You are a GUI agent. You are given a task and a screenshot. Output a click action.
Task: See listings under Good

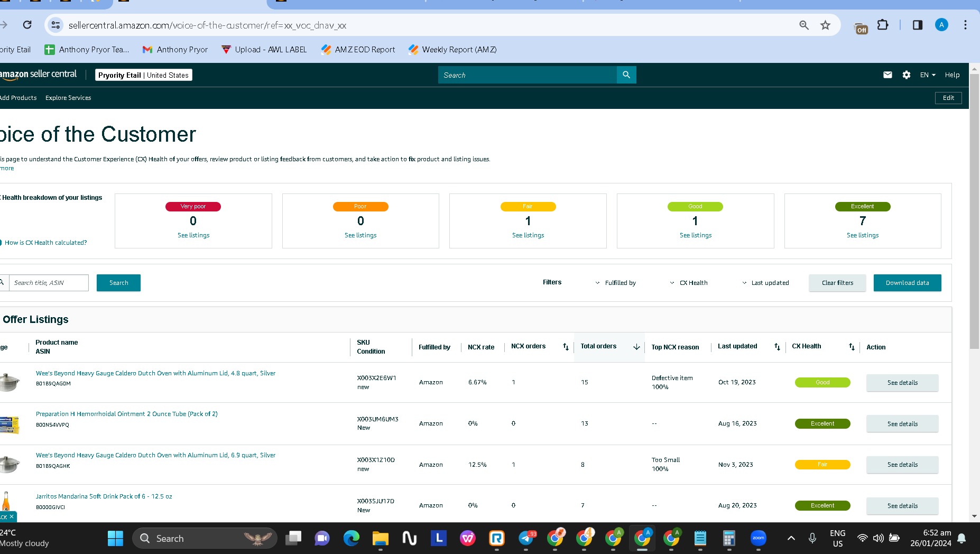click(x=696, y=235)
